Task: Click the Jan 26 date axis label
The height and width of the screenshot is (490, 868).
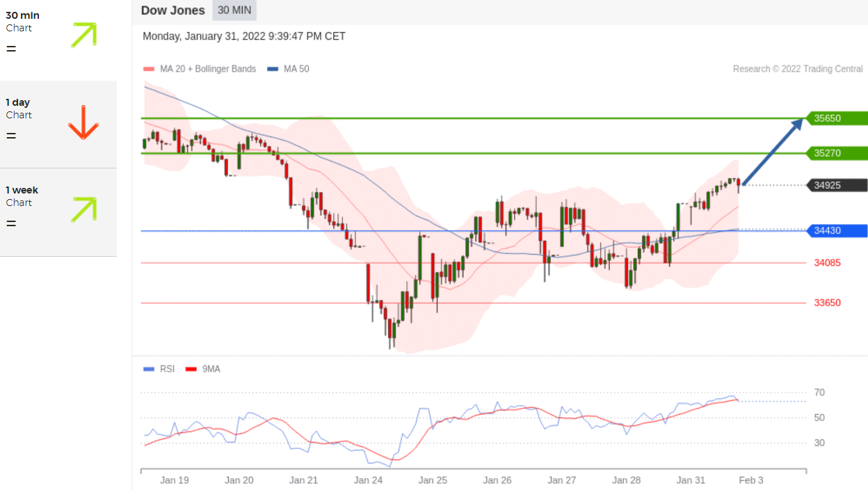Action: pos(497,480)
